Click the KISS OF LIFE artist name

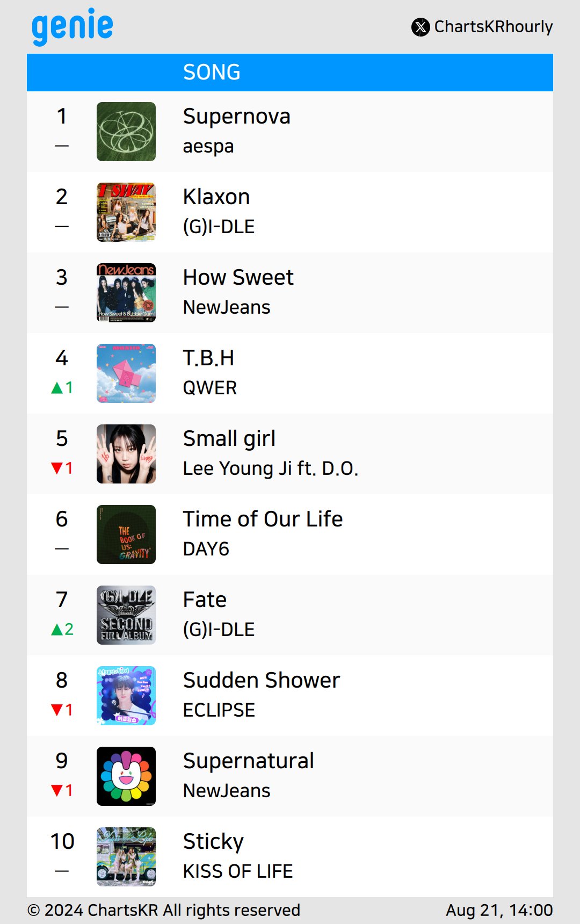pos(238,871)
